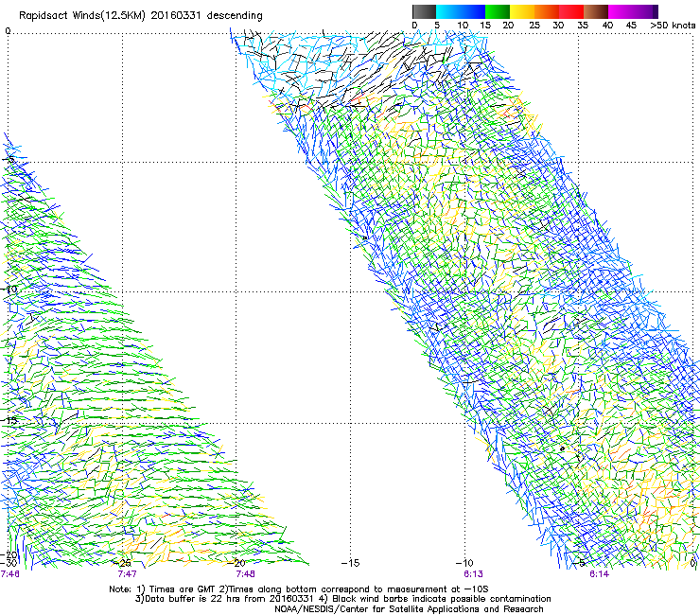This screenshot has width=700, height=615.
Task: Click the '6:13' pass time label
Action: coord(473,574)
